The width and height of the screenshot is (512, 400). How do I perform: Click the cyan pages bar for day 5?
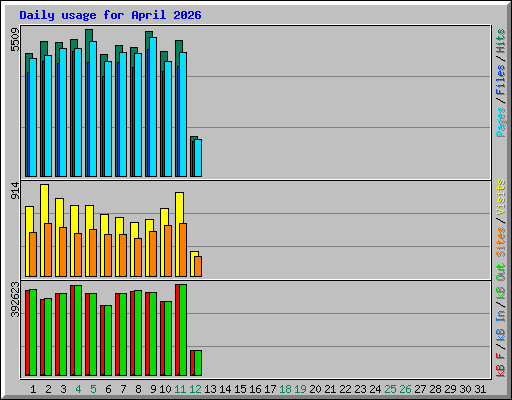tap(93, 109)
